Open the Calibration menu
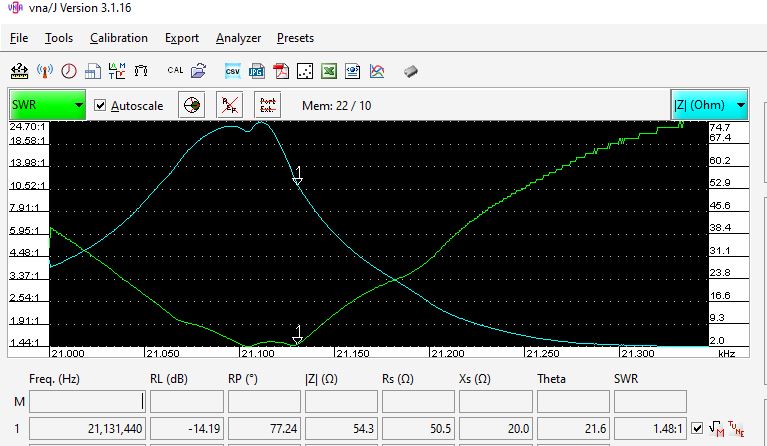 [118, 38]
